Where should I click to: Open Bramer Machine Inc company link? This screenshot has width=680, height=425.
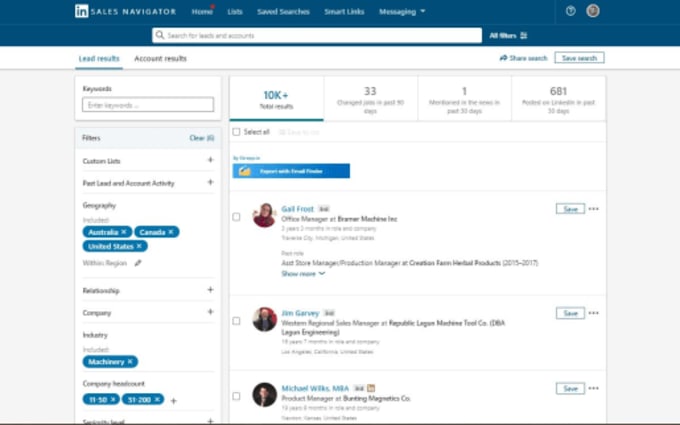pos(367,219)
